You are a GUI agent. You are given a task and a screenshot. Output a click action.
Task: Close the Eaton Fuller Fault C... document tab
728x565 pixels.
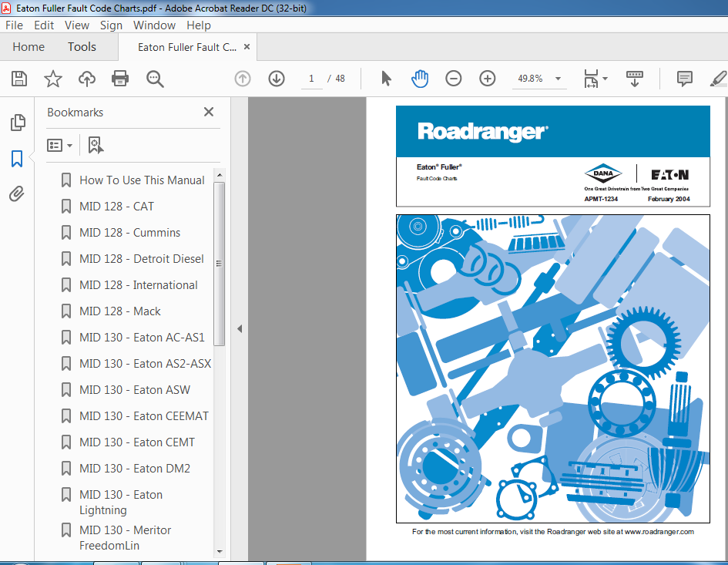coord(247,46)
